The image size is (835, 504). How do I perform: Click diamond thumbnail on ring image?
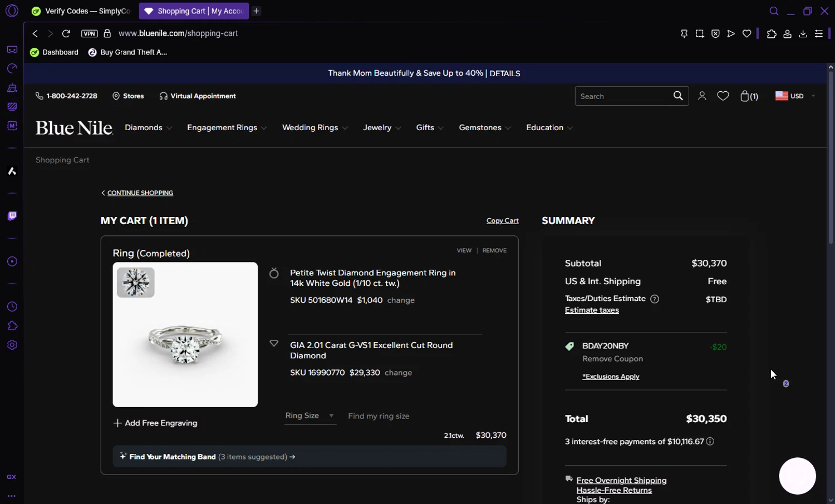point(135,282)
